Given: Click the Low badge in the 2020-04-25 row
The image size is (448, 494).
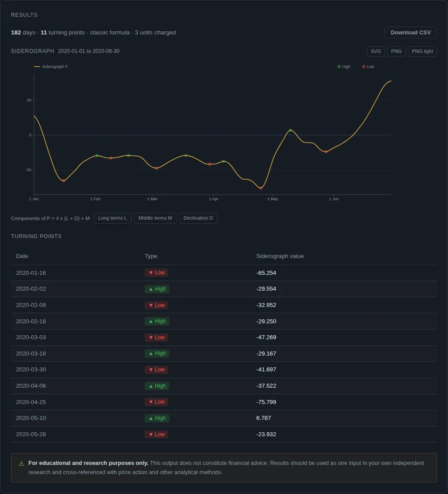Looking at the screenshot, I should [x=156, y=402].
